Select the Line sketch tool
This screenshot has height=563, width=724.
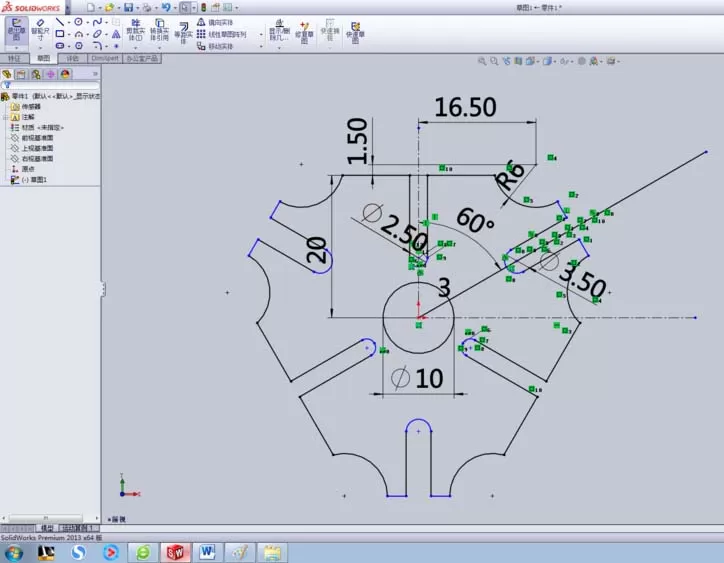(x=60, y=22)
